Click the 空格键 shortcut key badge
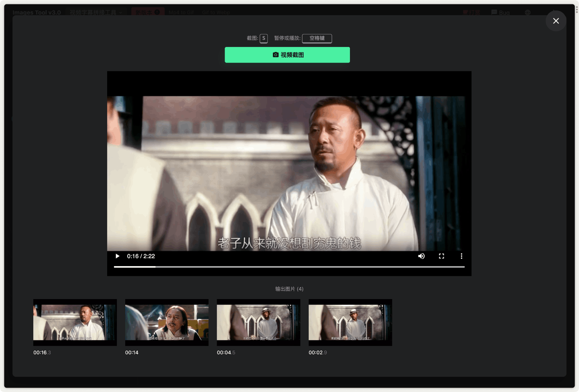579x392 pixels. pos(317,38)
